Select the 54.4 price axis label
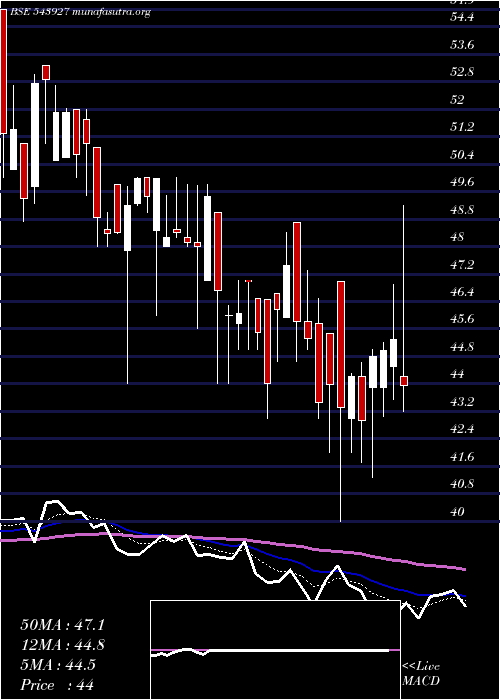The height and width of the screenshot is (700, 500). [x=462, y=17]
